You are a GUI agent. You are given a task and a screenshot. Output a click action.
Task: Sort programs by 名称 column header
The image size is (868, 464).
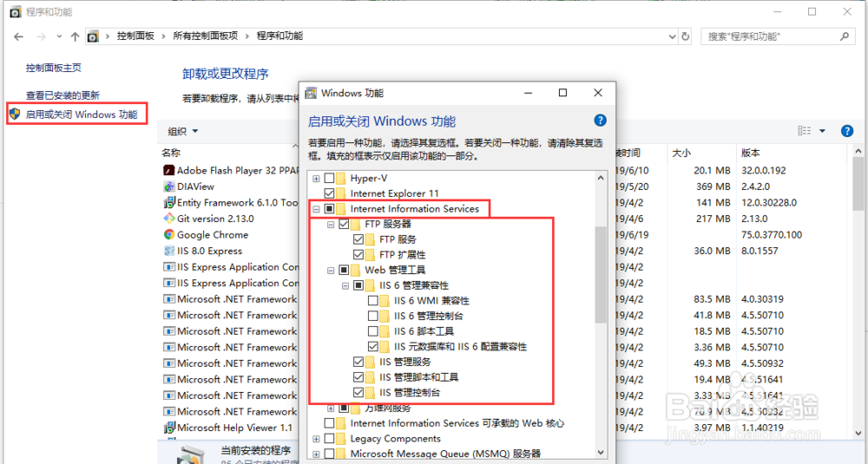click(171, 153)
